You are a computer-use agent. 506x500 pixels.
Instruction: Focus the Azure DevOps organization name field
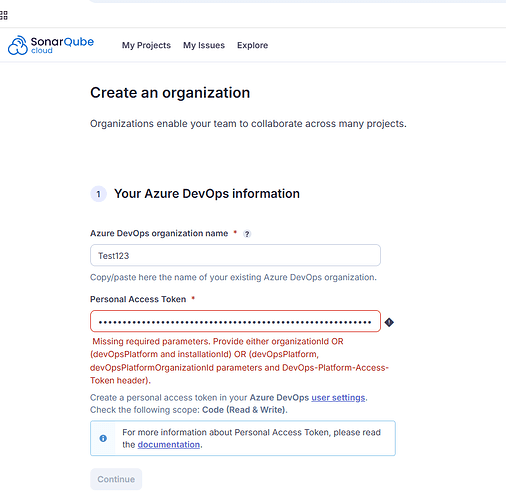(x=235, y=255)
